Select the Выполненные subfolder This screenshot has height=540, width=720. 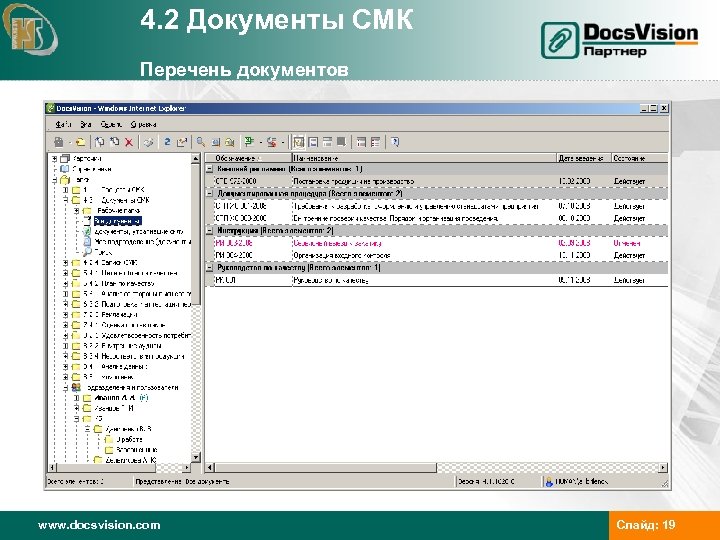[x=136, y=450]
